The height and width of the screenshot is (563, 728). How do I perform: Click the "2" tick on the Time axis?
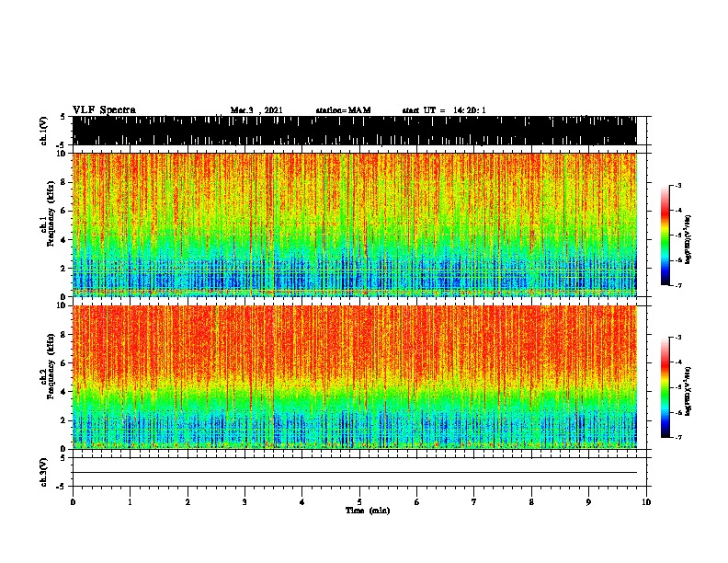coord(188,502)
